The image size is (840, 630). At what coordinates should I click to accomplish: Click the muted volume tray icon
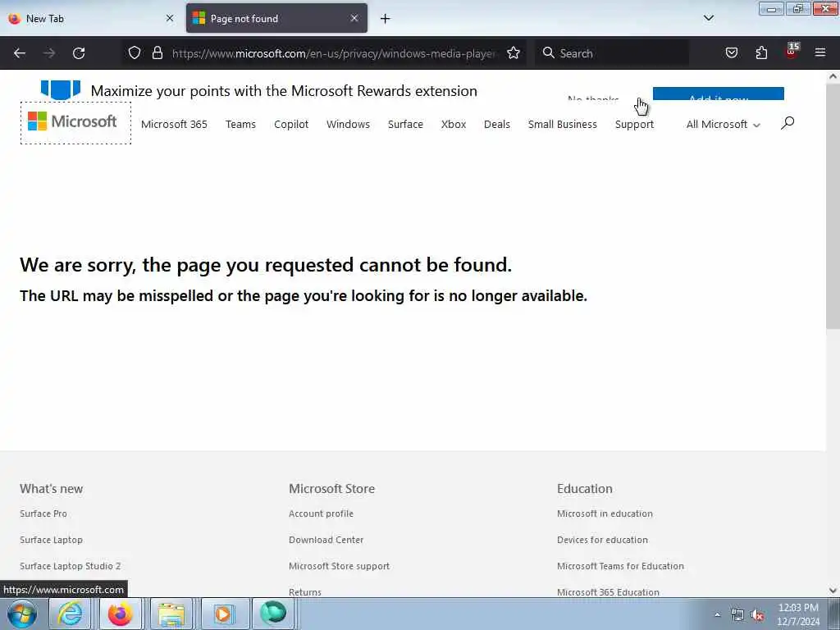(x=757, y=615)
